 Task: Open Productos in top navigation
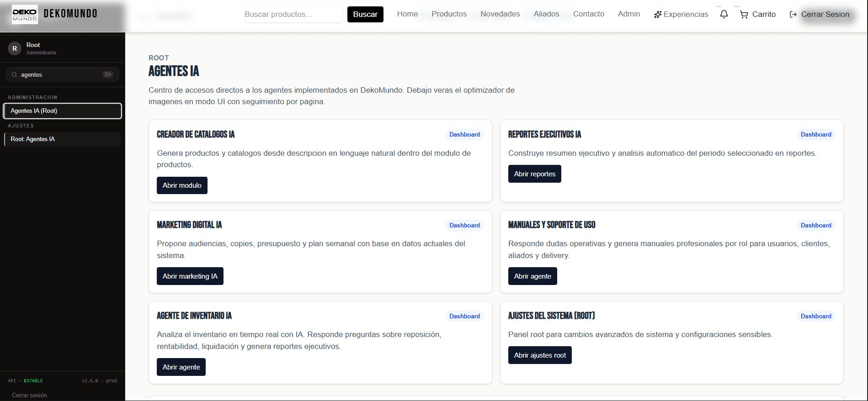coord(449,14)
